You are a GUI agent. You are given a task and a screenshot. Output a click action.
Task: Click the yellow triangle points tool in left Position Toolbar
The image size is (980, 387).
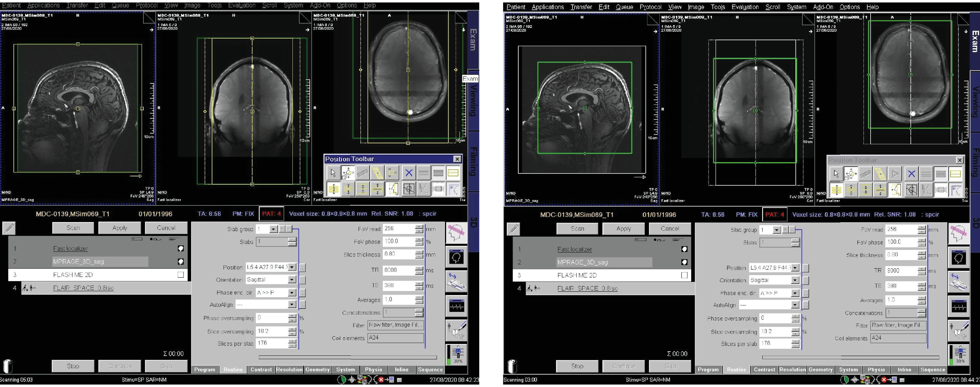point(392,173)
